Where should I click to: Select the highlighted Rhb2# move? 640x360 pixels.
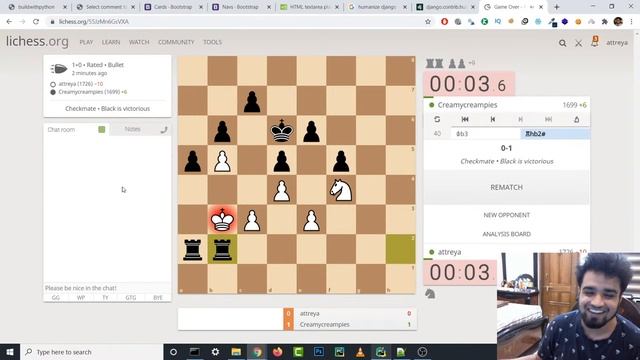click(555, 133)
